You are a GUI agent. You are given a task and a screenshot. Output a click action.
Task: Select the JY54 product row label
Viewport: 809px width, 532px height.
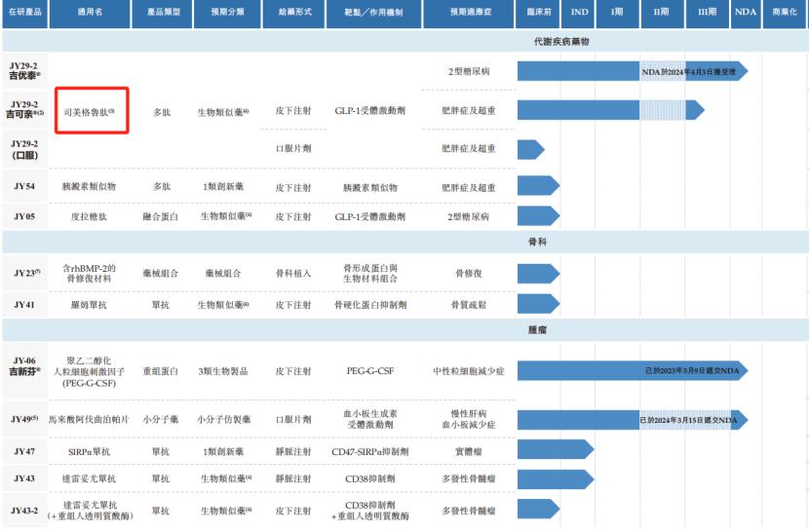tap(24, 184)
